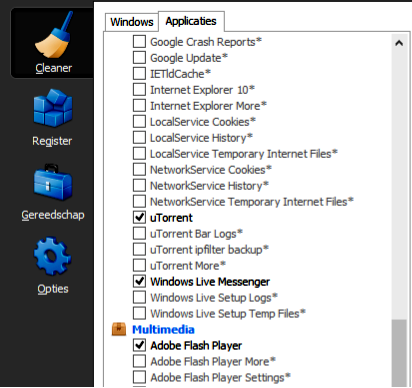Switch to the Windows tab

tap(132, 22)
